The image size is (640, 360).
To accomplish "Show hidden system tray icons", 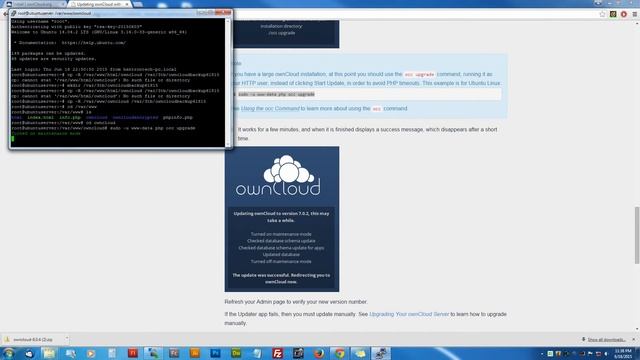I will tap(542, 353).
